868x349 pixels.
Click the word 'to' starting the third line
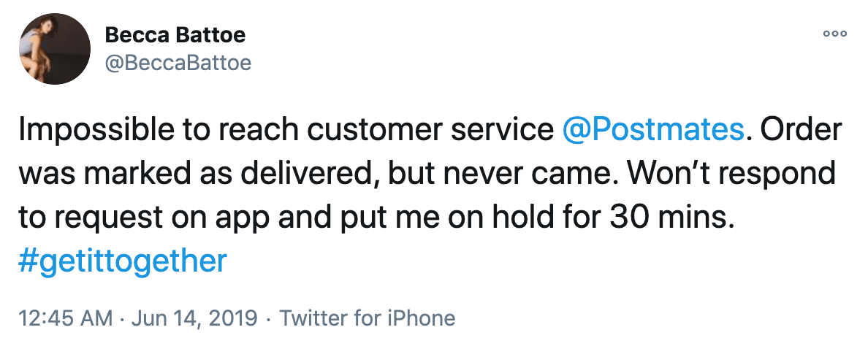tap(31, 218)
